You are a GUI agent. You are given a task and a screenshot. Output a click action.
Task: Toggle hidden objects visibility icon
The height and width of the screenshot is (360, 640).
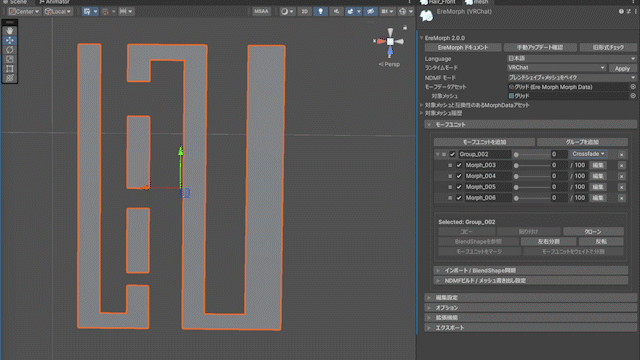coord(370,11)
